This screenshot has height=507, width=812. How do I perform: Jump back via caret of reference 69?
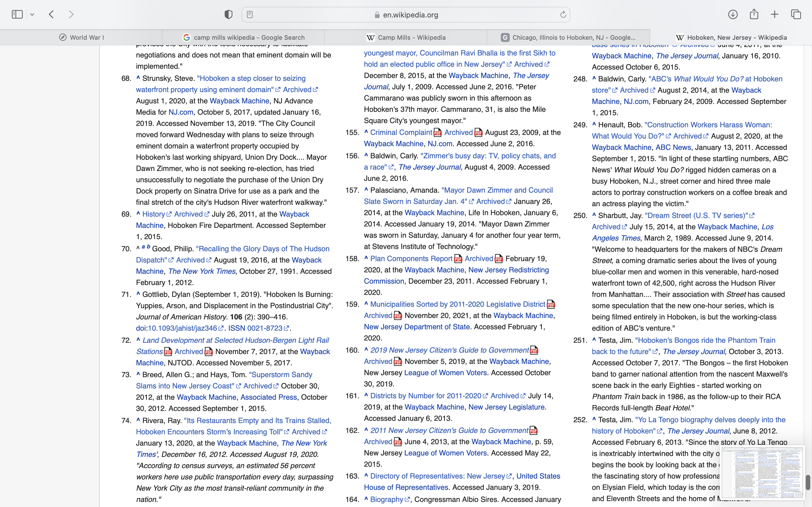pos(138,213)
